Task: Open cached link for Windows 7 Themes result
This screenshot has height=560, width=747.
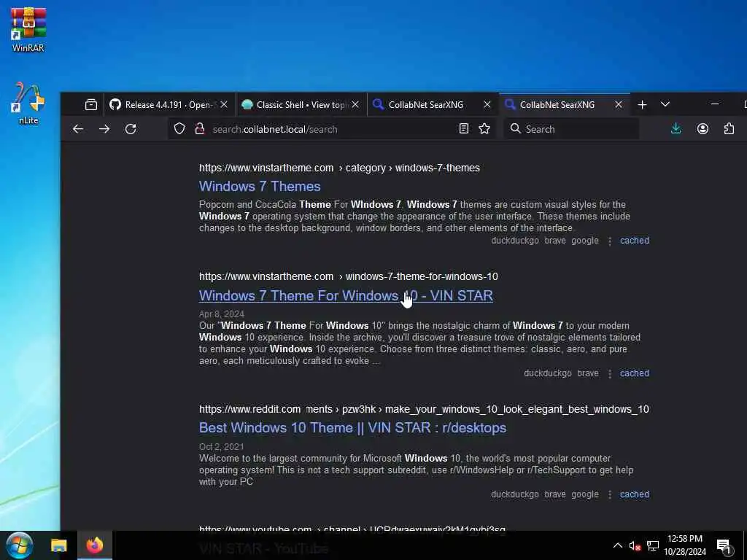Action: tap(634, 241)
